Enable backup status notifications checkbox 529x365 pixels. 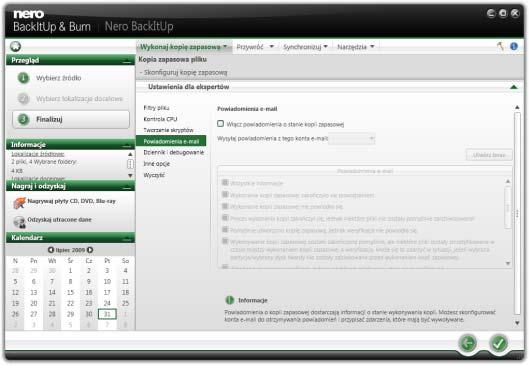pos(221,124)
